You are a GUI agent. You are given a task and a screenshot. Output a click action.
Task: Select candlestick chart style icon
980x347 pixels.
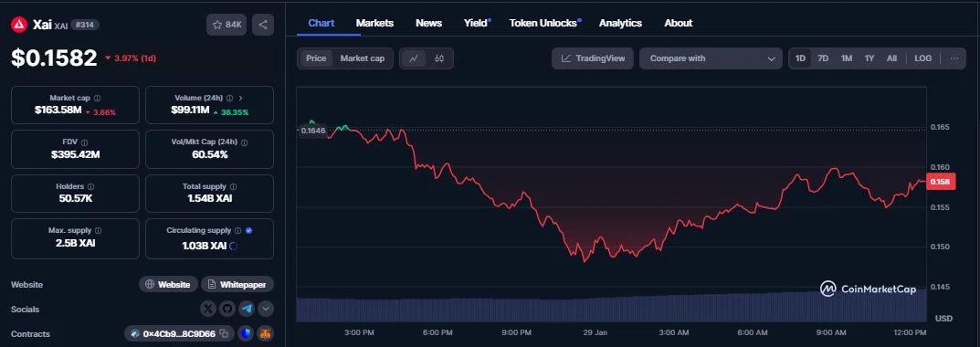point(439,58)
